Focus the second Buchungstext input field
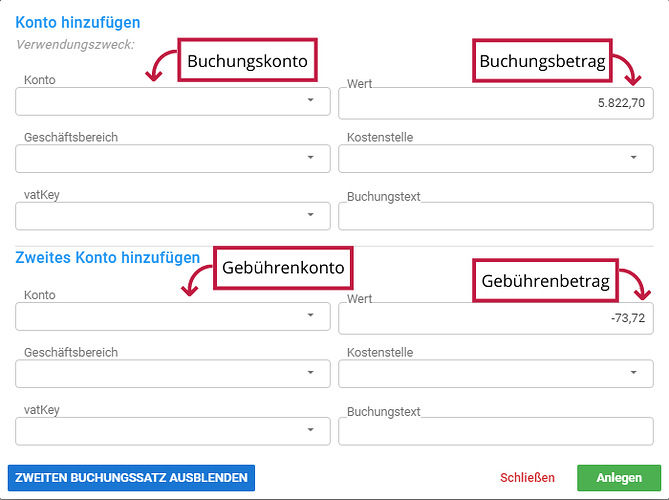This screenshot has width=669, height=500. click(496, 431)
